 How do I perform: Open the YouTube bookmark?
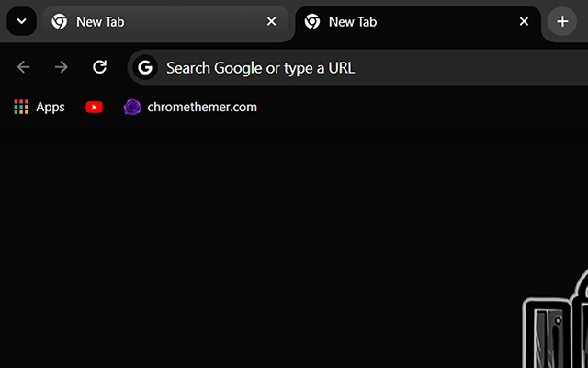click(x=94, y=108)
